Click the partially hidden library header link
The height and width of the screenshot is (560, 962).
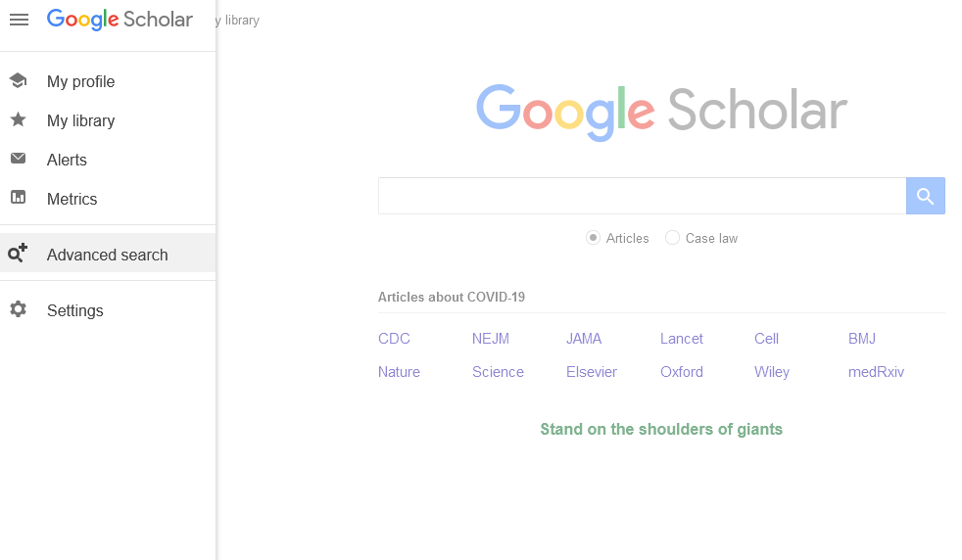pos(238,21)
